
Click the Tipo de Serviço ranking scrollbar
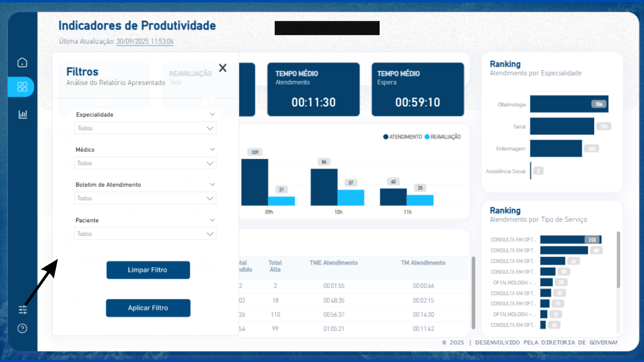point(618,260)
